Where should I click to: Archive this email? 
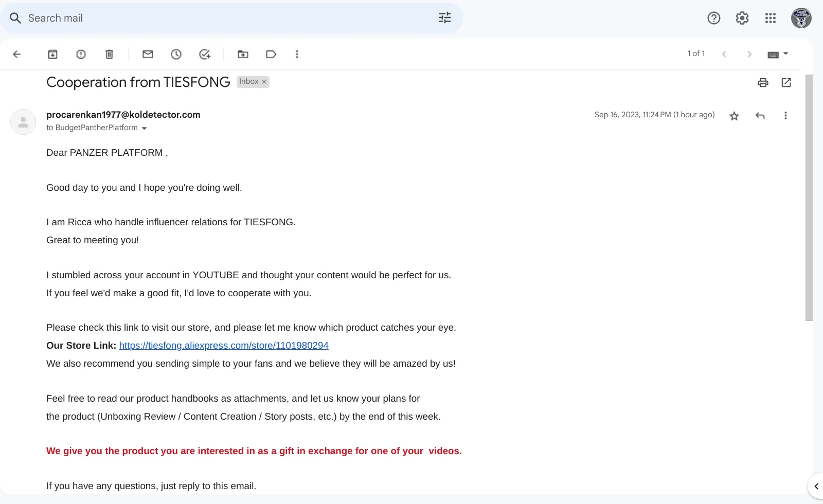pos(52,54)
